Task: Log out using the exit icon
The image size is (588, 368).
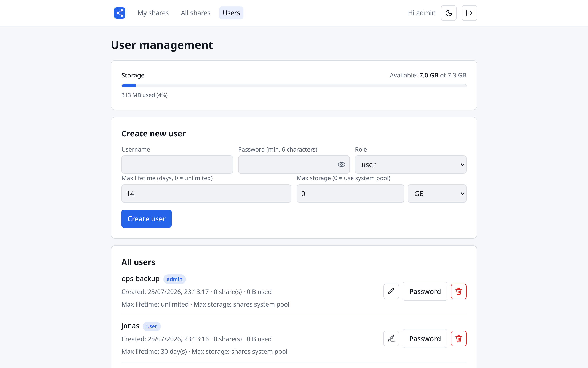Action: [x=469, y=13]
